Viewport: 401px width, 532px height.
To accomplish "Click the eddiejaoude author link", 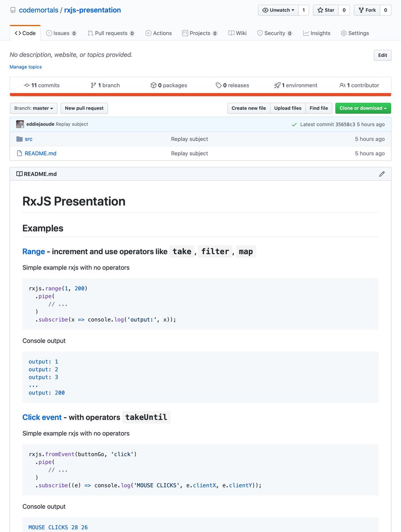I will coord(40,124).
